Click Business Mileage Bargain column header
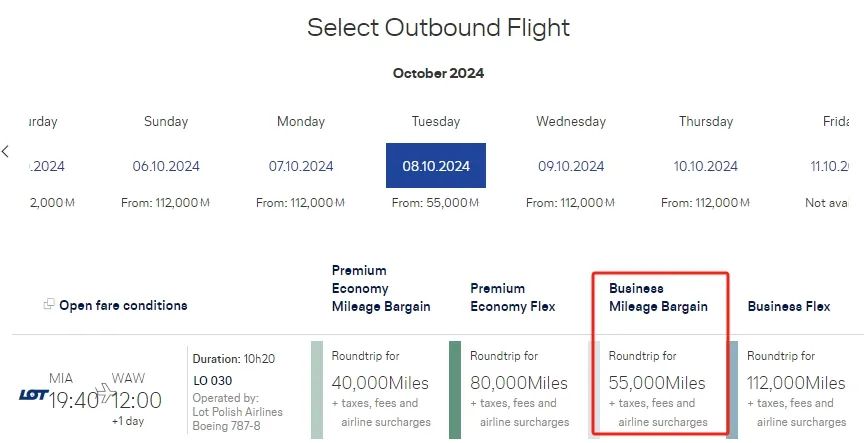The height and width of the screenshot is (443, 864). 658,297
